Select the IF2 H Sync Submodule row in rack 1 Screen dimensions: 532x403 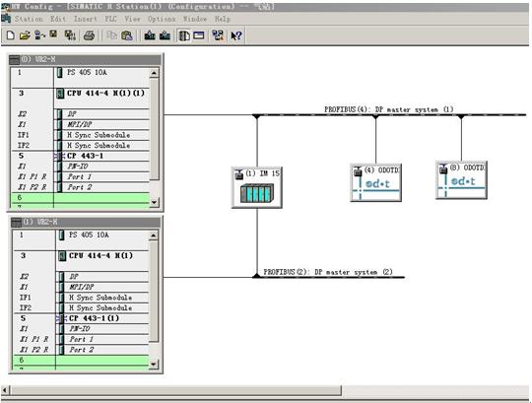pyautogui.click(x=81, y=307)
